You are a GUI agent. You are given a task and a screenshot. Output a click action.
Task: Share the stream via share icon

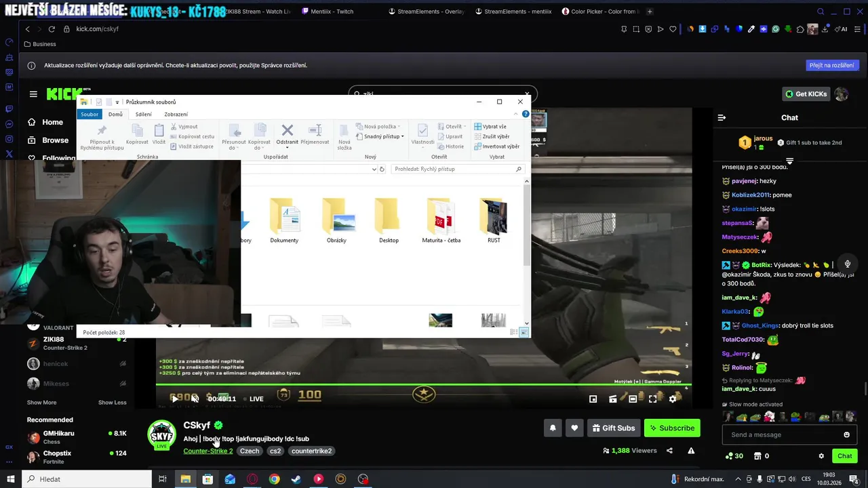669,451
